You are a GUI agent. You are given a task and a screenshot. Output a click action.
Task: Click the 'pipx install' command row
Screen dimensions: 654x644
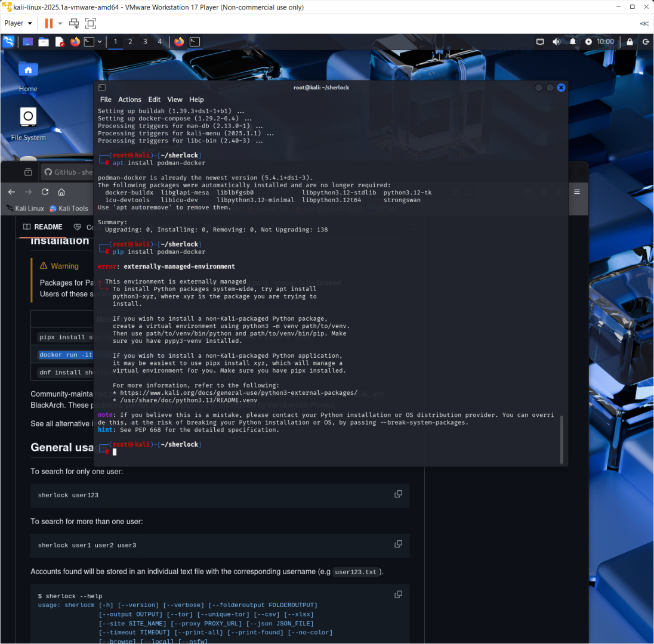pyautogui.click(x=62, y=338)
